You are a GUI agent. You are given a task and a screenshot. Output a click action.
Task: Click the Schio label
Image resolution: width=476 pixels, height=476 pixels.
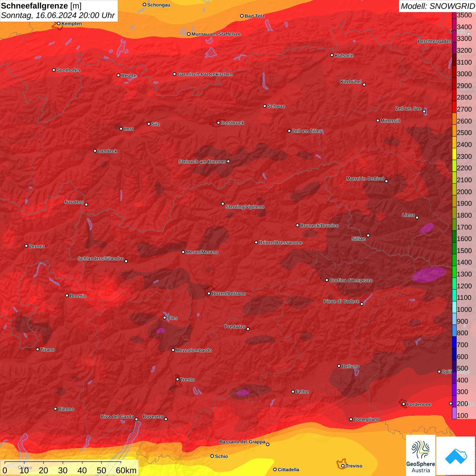click(221, 456)
